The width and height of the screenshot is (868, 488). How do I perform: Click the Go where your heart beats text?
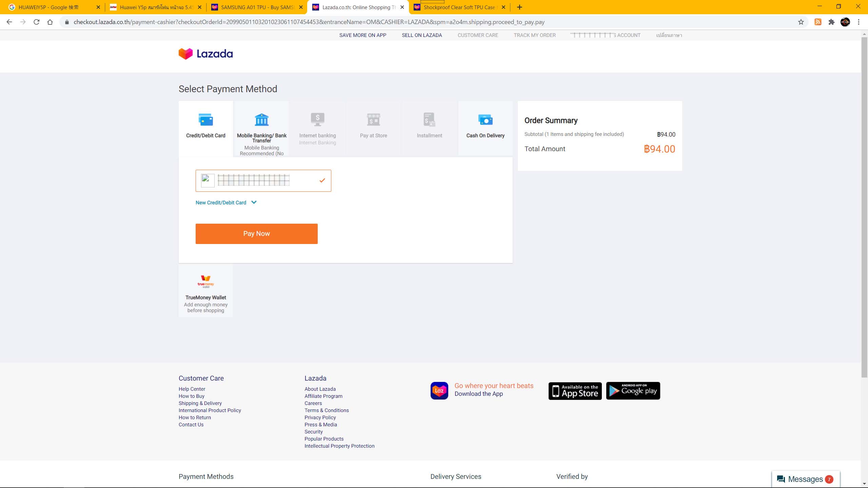494,386
